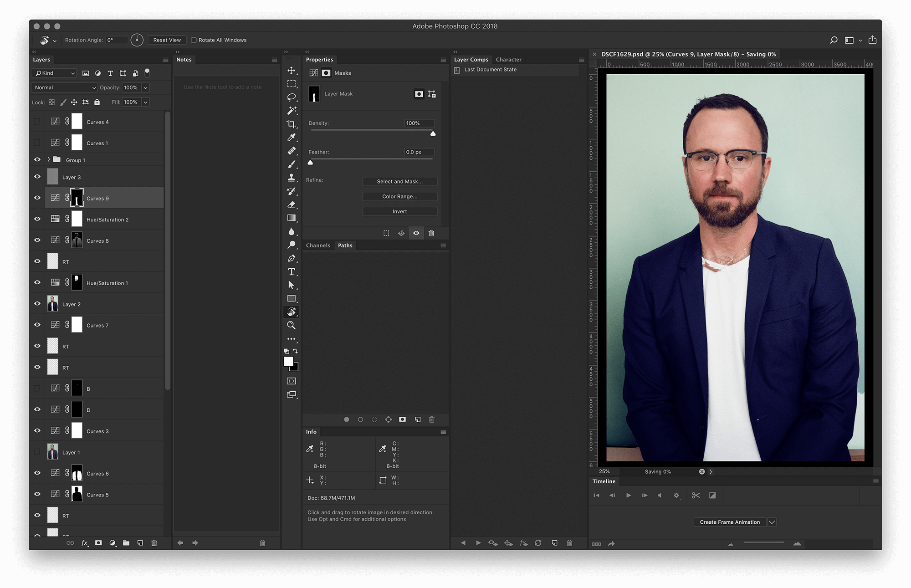Click the Invert mask button
Viewport: 911px width, 588px height.
(399, 211)
